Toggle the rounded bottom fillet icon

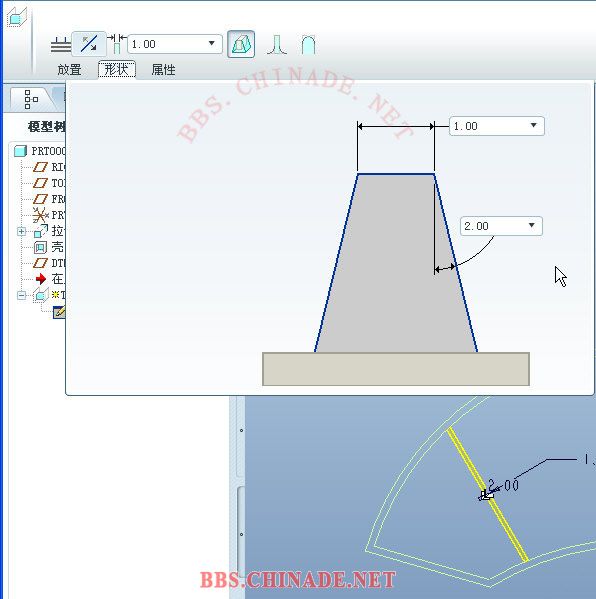click(277, 45)
